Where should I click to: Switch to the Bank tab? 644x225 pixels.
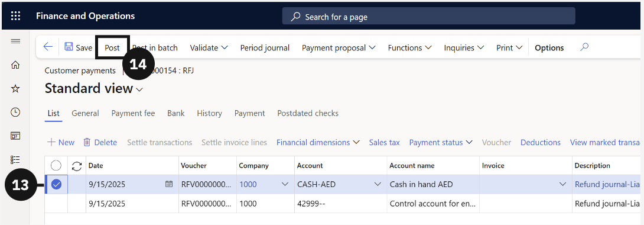click(x=176, y=113)
